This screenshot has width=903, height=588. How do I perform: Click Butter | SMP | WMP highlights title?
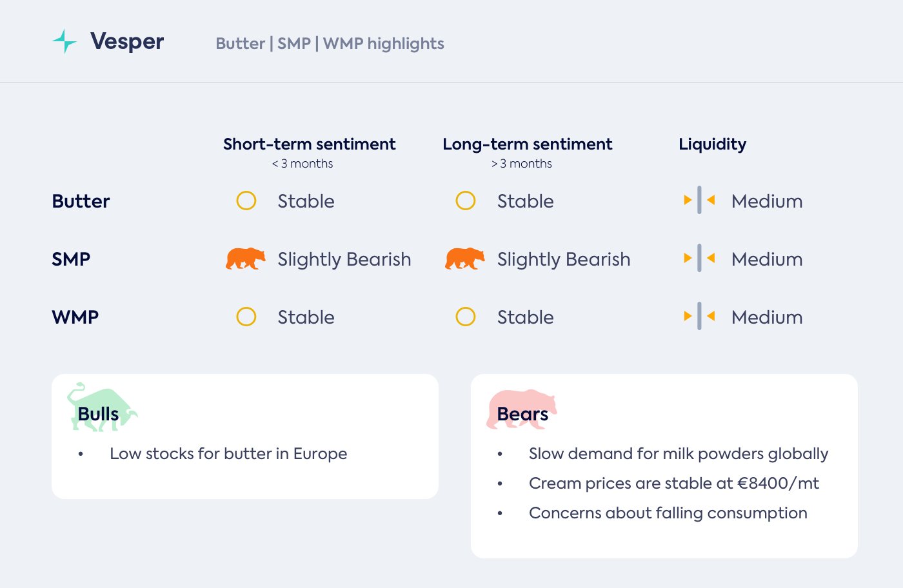click(330, 44)
